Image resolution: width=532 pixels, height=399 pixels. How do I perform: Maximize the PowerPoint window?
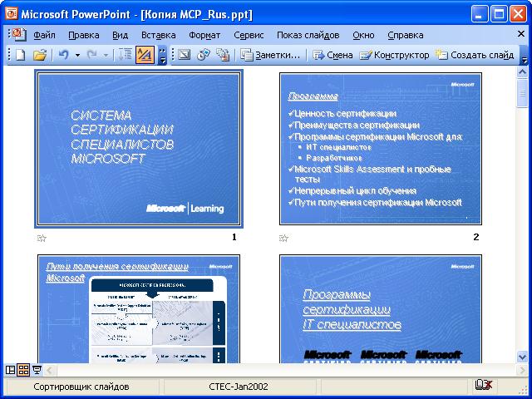click(499, 14)
